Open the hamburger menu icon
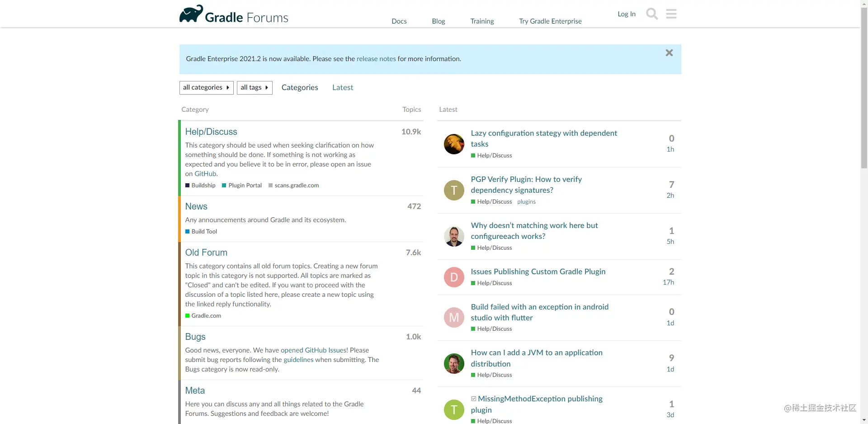This screenshot has height=424, width=868. click(x=671, y=14)
